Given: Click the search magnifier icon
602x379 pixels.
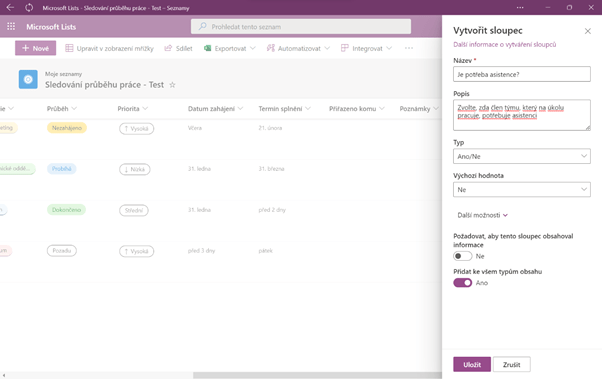Looking at the screenshot, I should 203,26.
